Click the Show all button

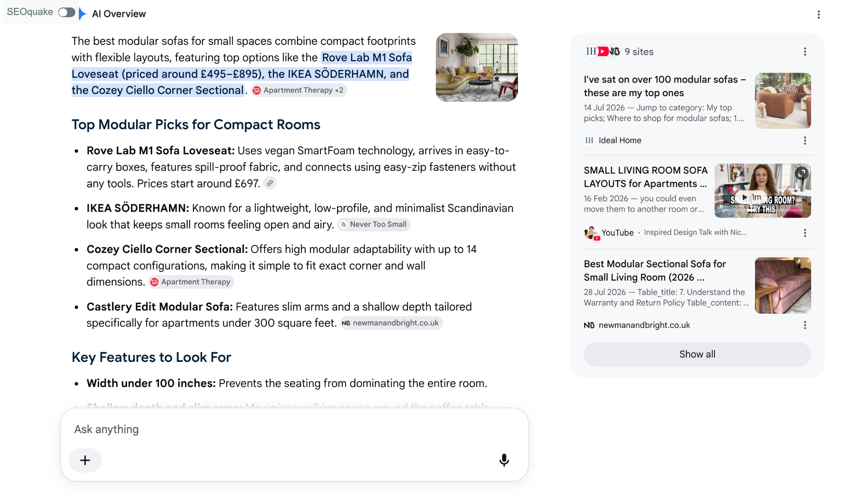697,354
